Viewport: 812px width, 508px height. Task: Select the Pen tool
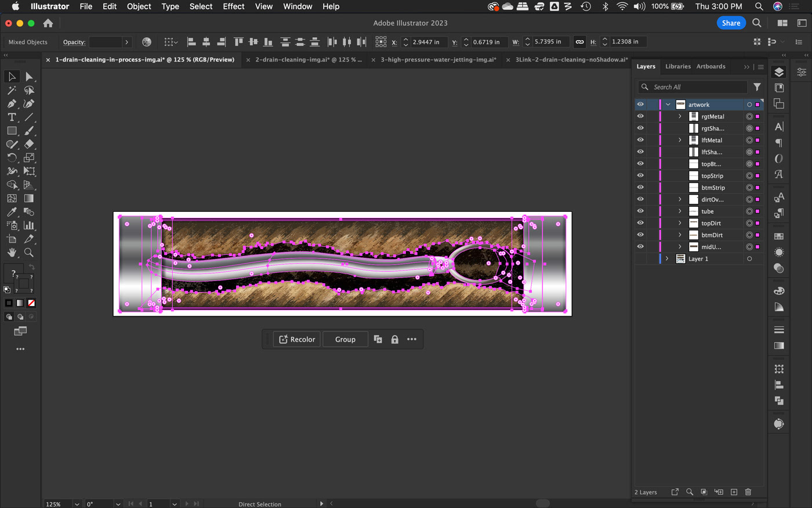coord(12,103)
